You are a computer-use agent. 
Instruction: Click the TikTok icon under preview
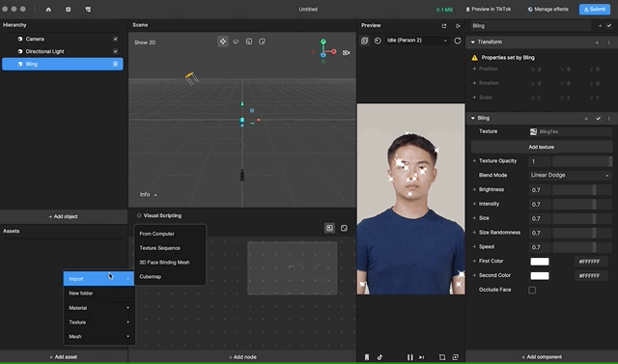(379, 357)
